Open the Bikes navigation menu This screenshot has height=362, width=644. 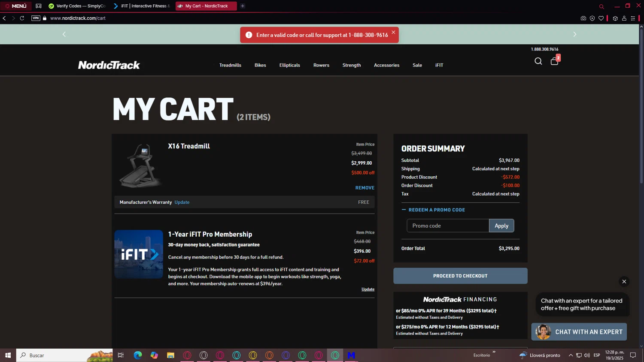click(260, 65)
